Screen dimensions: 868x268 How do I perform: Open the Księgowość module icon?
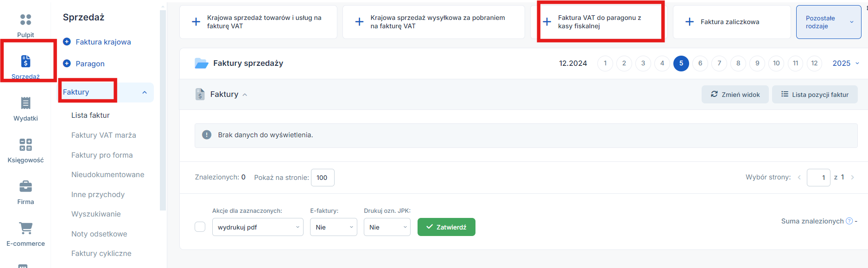coord(25,145)
